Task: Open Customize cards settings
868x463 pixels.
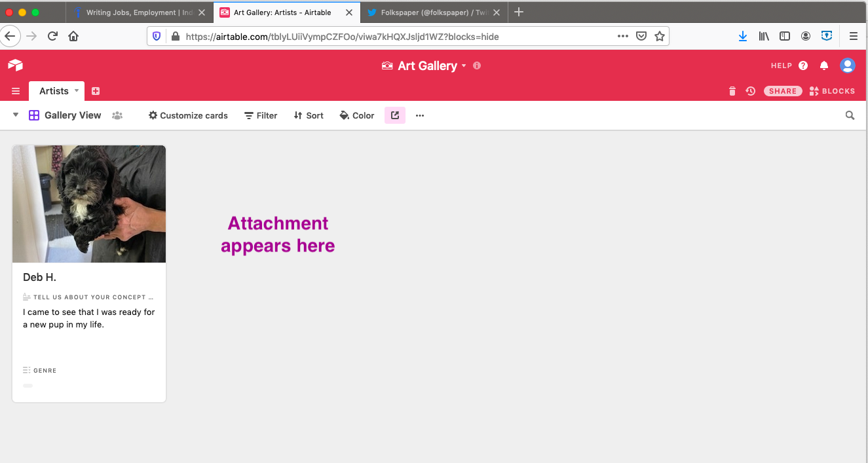Action: tap(188, 115)
